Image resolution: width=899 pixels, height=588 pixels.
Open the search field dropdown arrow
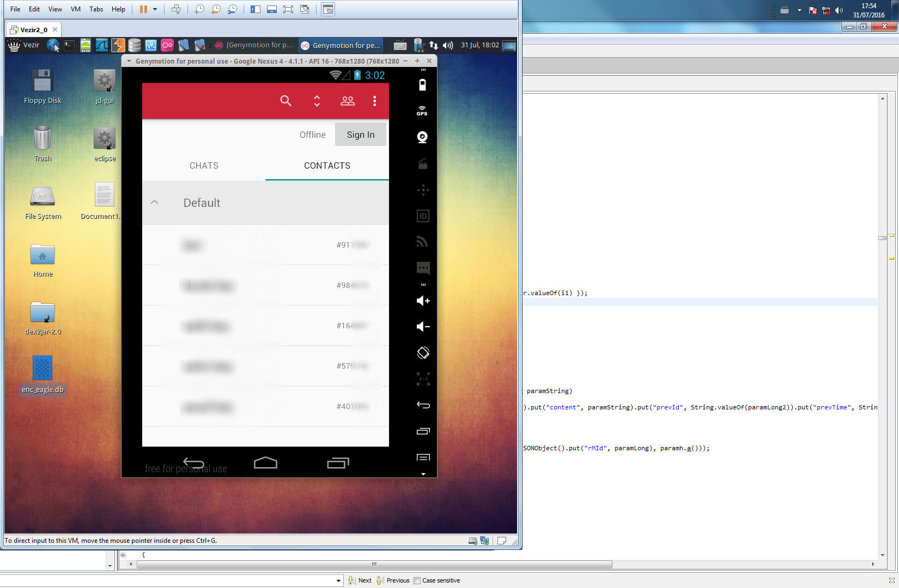pos(338,580)
